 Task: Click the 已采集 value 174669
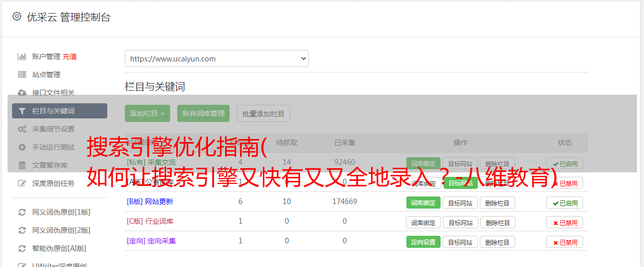344,202
